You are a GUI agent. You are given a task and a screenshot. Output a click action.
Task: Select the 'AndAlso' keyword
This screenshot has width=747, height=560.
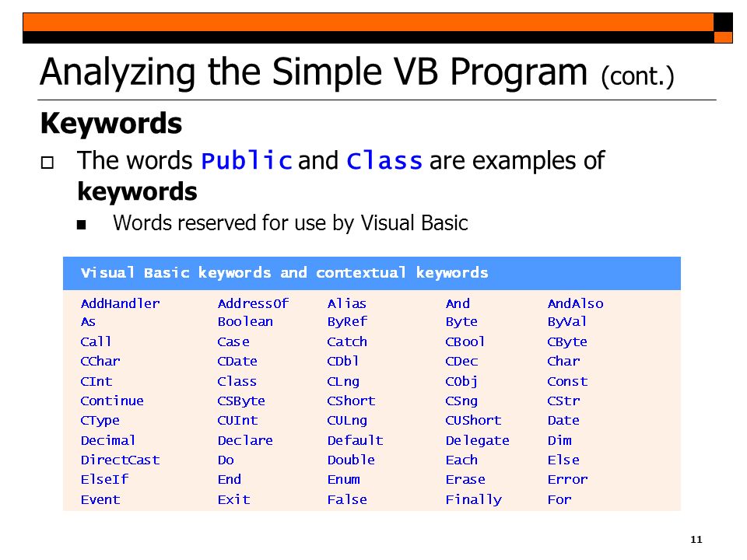[576, 304]
